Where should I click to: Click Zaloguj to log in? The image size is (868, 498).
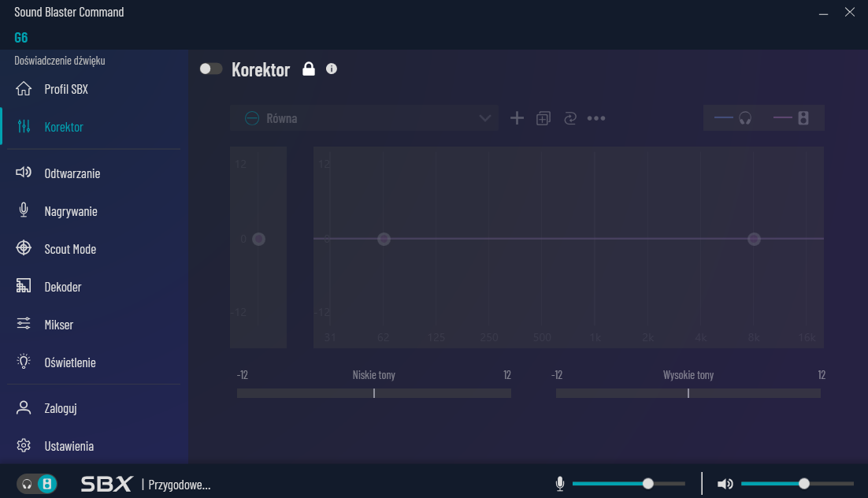coord(61,408)
